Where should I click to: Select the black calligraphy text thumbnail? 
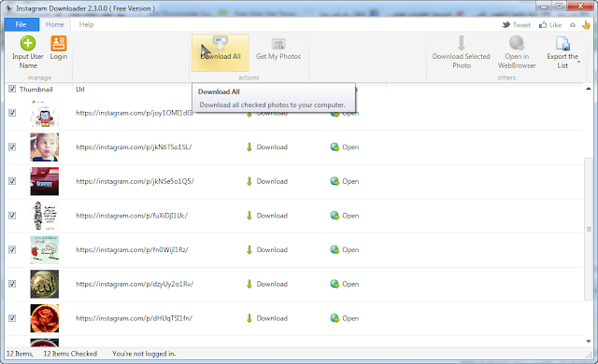point(45,216)
